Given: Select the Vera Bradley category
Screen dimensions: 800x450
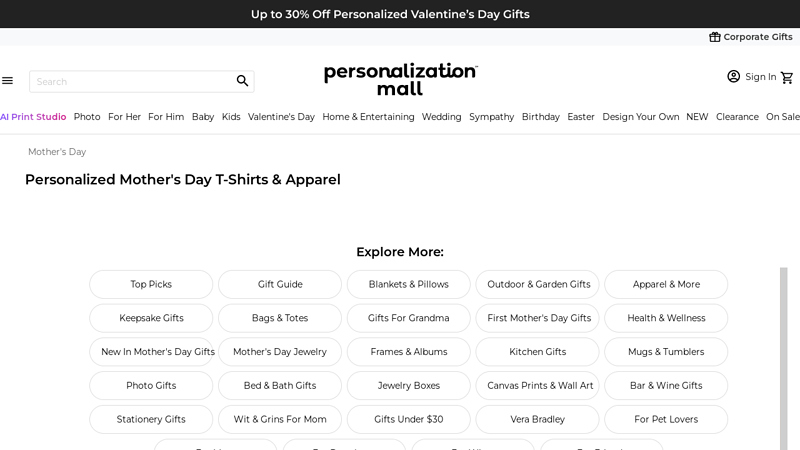Looking at the screenshot, I should click(537, 419).
